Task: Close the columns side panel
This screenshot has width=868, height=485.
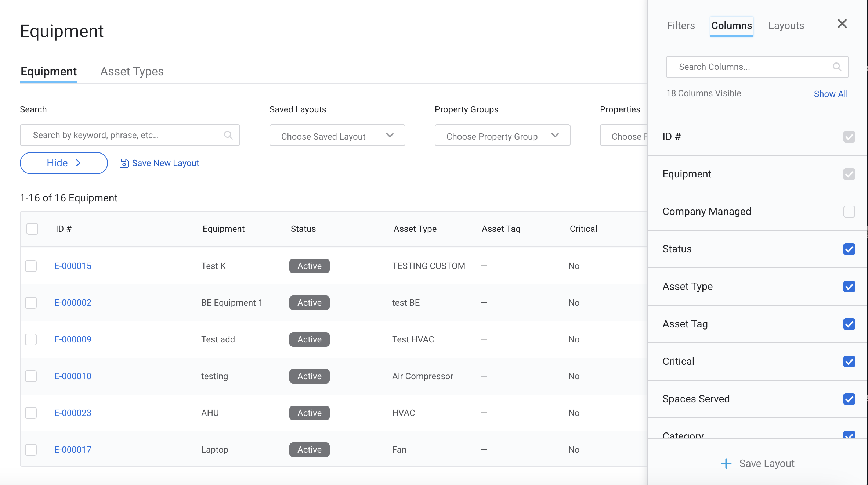Action: (842, 24)
